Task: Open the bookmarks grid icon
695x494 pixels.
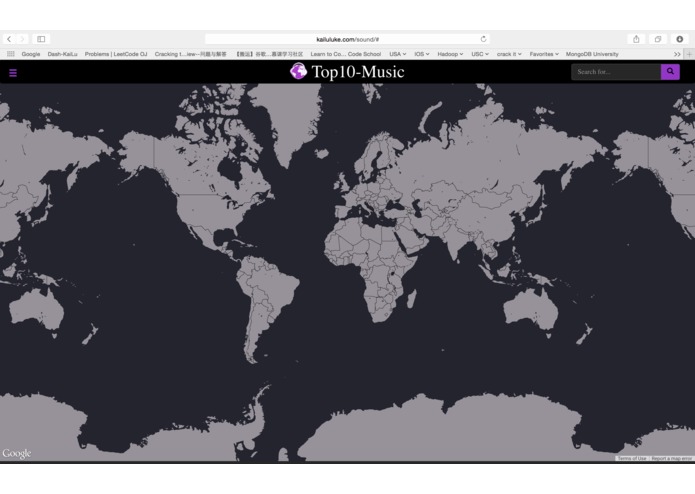Action: (x=11, y=54)
